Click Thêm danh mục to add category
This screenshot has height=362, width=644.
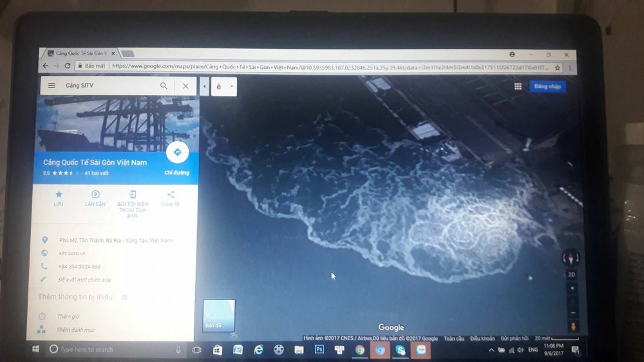pyautogui.click(x=75, y=330)
